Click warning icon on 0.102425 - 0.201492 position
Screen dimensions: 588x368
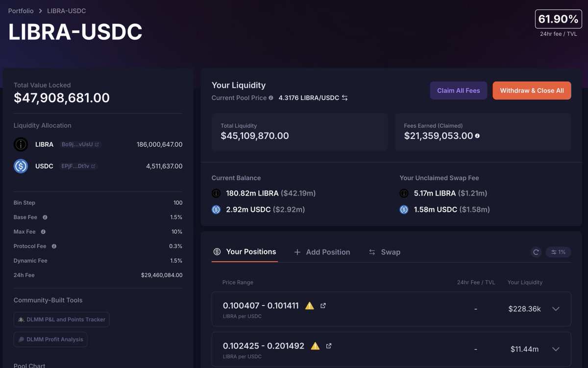point(315,346)
